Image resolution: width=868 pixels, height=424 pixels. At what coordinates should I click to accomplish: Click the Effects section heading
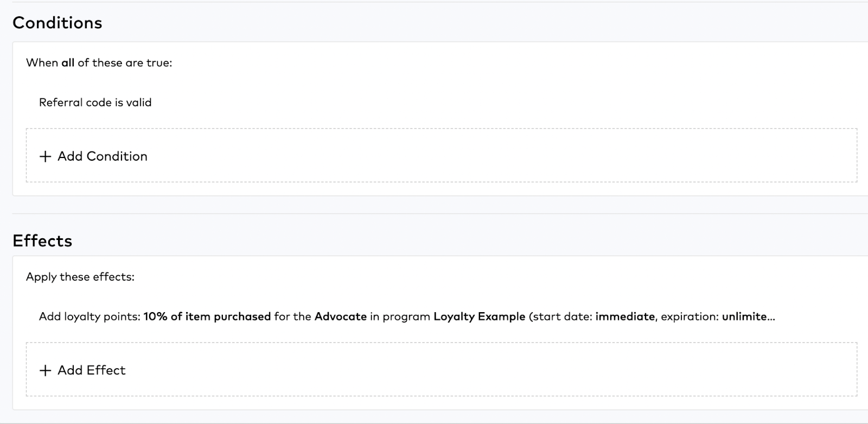pyautogui.click(x=43, y=241)
